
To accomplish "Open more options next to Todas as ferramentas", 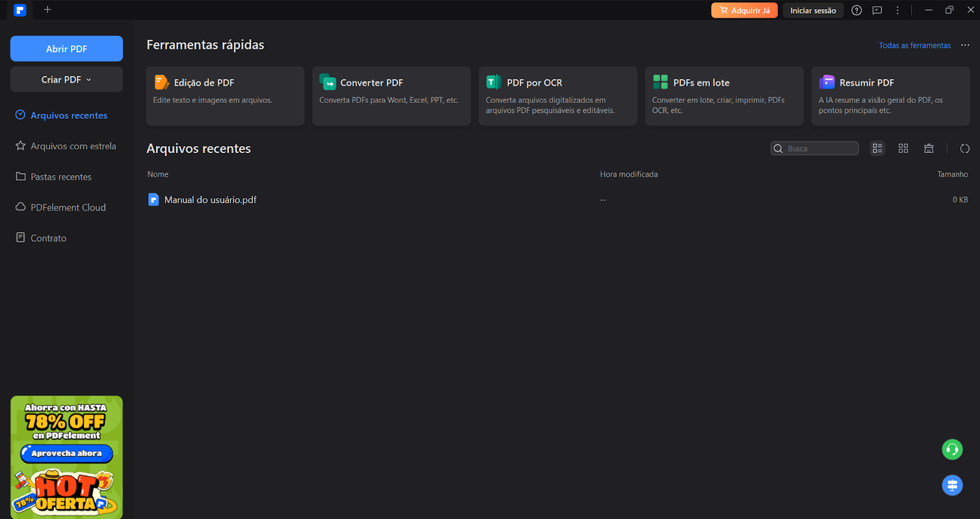I will 965,45.
